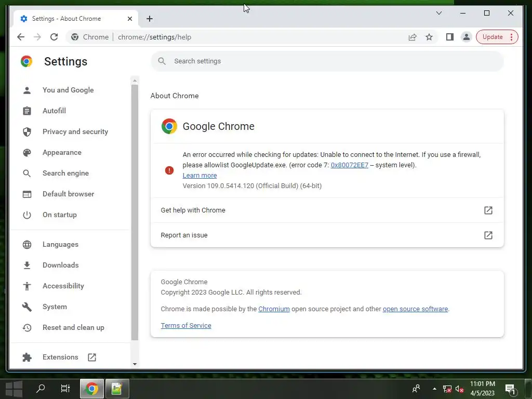Open a new tab with plus button
532x399 pixels.
point(150,19)
